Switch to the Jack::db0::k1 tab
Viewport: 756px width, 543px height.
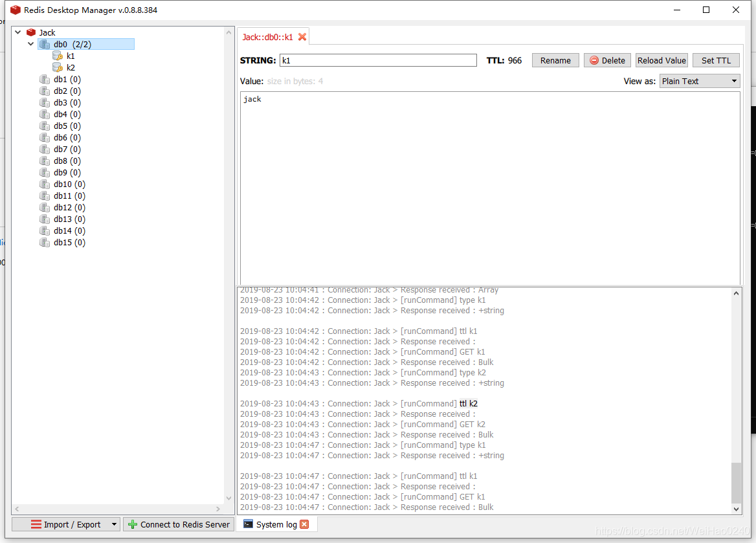[x=267, y=37]
